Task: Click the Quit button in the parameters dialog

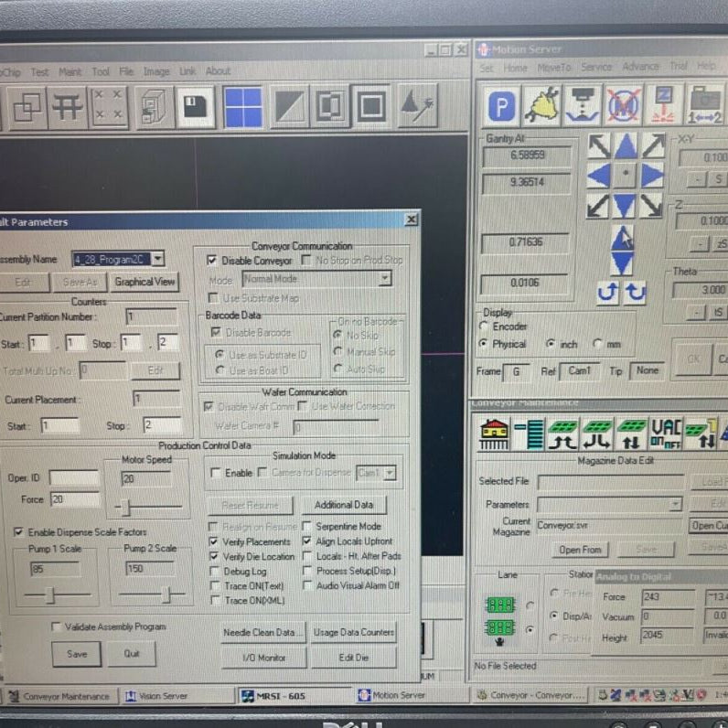Action: tap(132, 653)
